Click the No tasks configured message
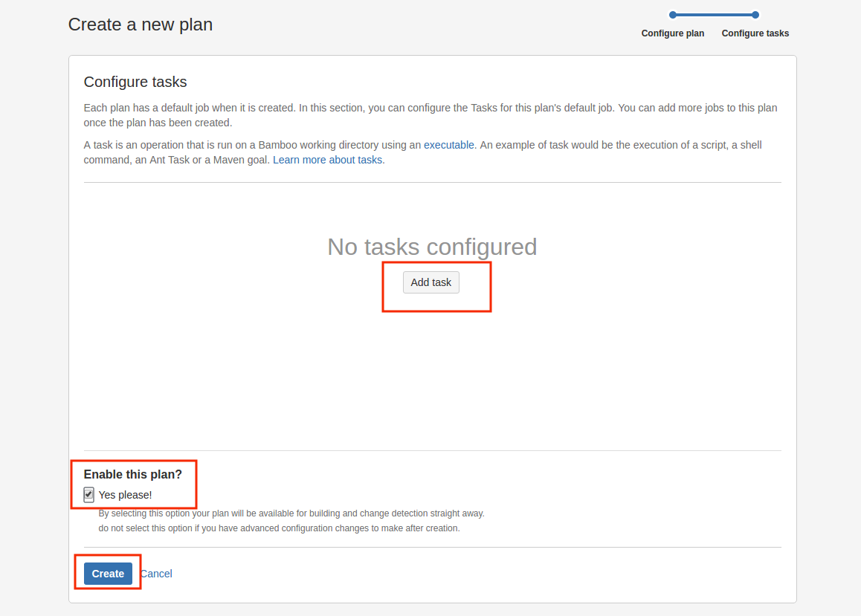Screen dimensions: 861x616 coord(432,247)
